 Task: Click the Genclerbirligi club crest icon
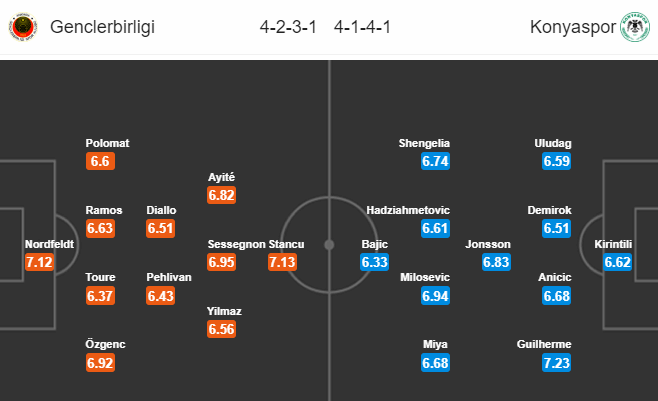21,26
